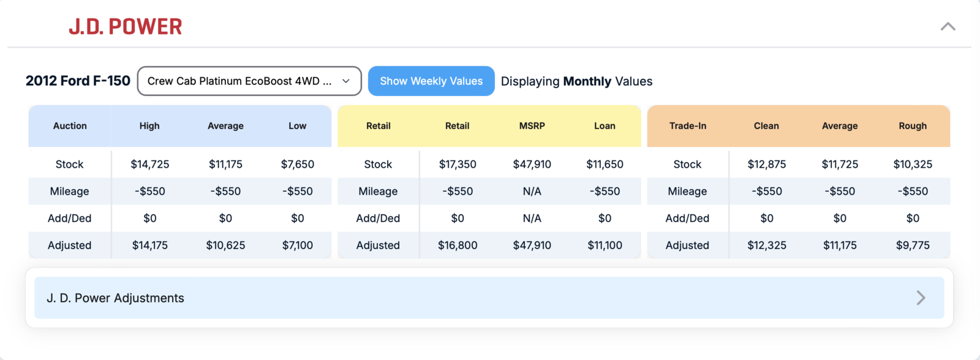Open the Crew Cab Platinum trim dropdown
Viewport: 980px width, 360px height.
[249, 81]
